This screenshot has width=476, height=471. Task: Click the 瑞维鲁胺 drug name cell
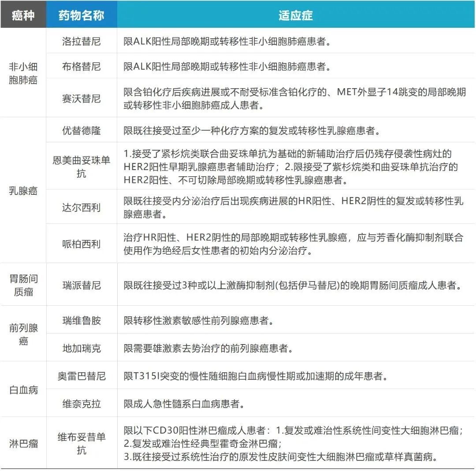coord(82,320)
